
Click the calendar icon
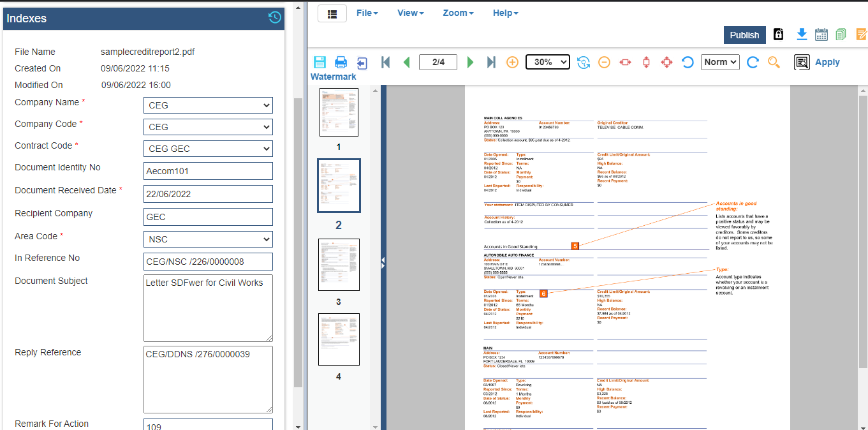(821, 34)
